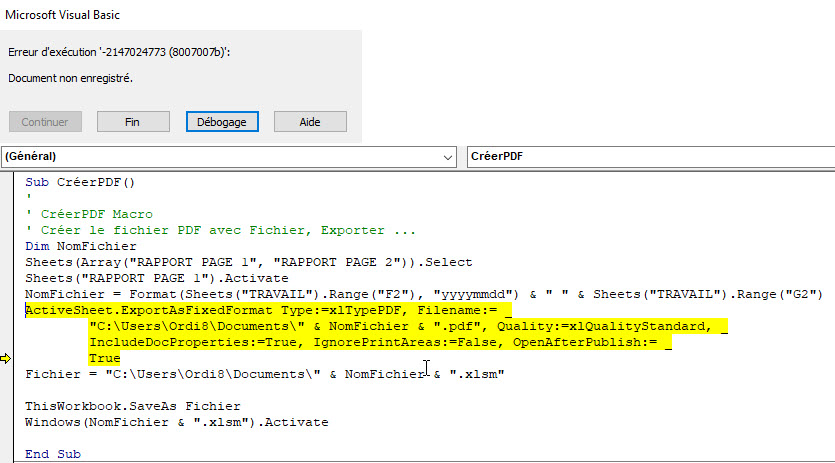The height and width of the screenshot is (463, 835).
Task: Open the CréerPDF procedure combo box
Action: point(650,157)
